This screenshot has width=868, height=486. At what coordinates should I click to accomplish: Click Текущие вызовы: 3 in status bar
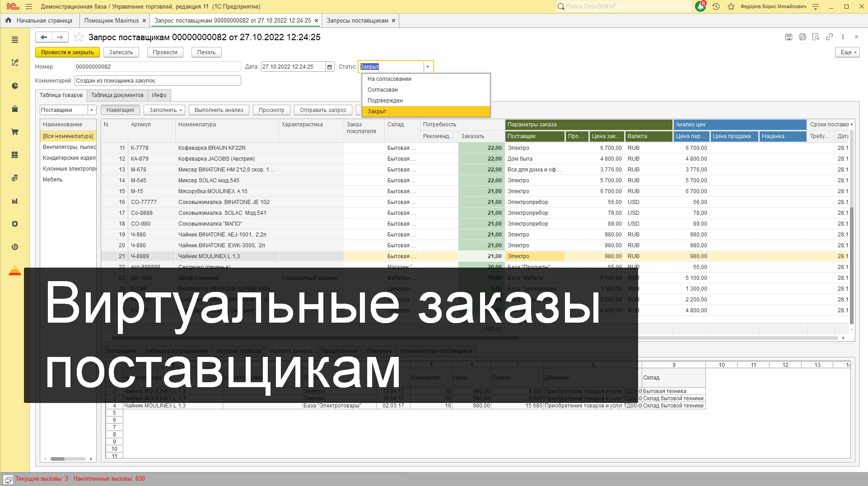click(x=42, y=479)
